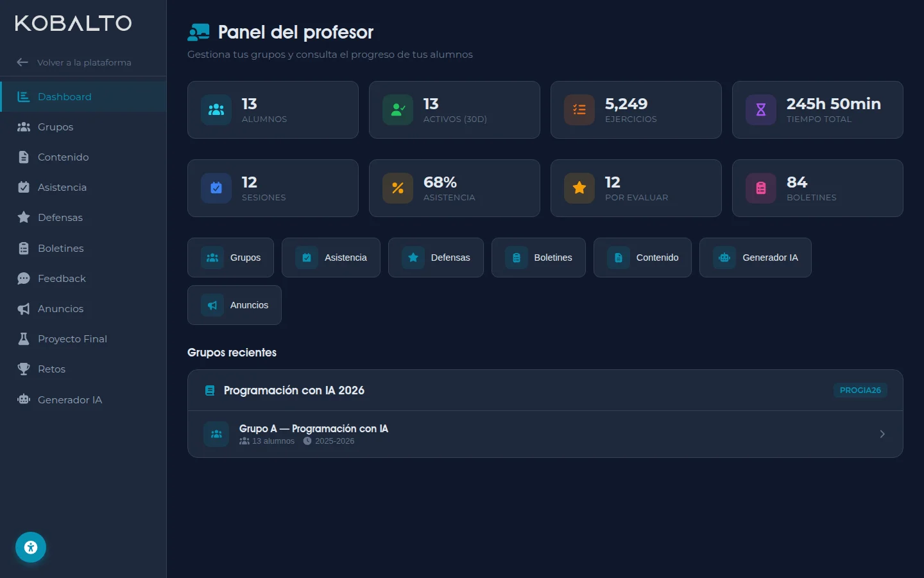This screenshot has width=924, height=578.
Task: Click the Sesiones calendar icon
Action: point(216,188)
